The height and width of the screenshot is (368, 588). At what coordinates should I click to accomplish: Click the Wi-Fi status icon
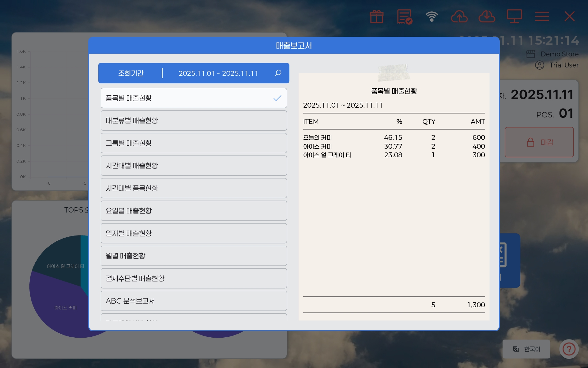[432, 17]
